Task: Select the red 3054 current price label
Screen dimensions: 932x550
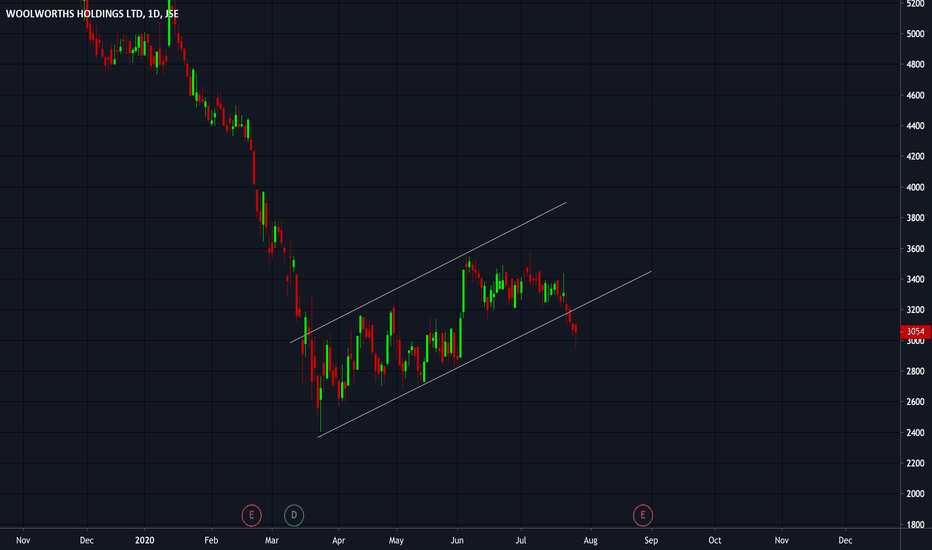Action: click(x=915, y=331)
